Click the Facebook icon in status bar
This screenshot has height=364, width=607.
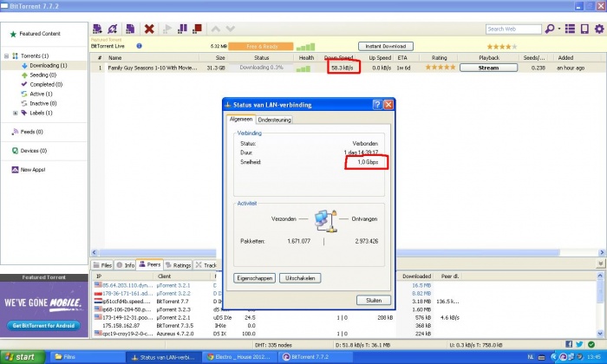click(x=569, y=344)
